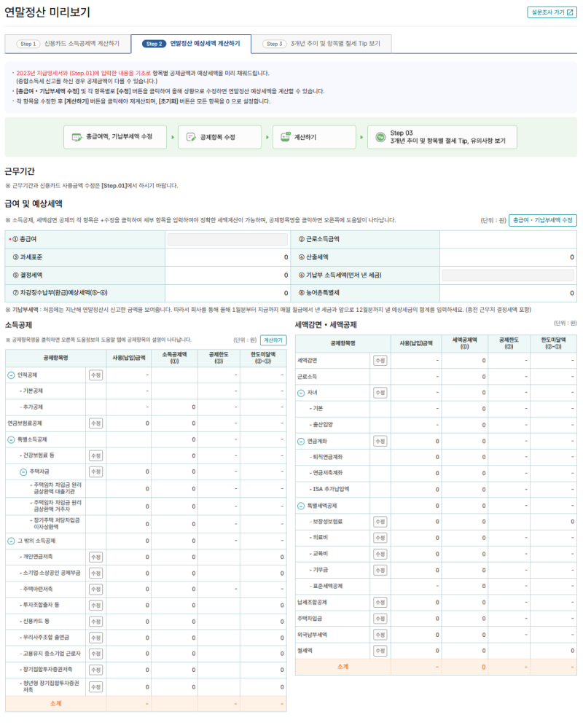
Task: Select Step 2 연말정산 예상세액 계산하기 tab
Action: pyautogui.click(x=191, y=44)
